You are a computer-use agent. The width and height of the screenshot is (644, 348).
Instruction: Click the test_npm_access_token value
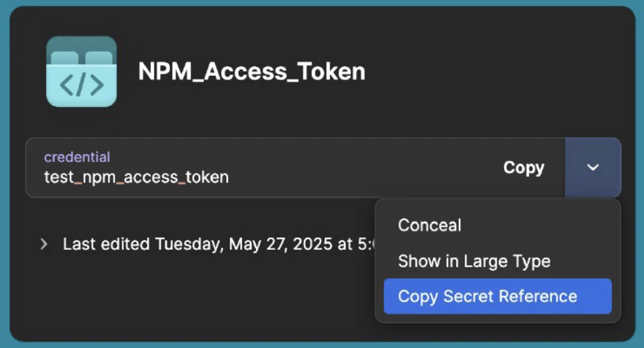point(136,177)
